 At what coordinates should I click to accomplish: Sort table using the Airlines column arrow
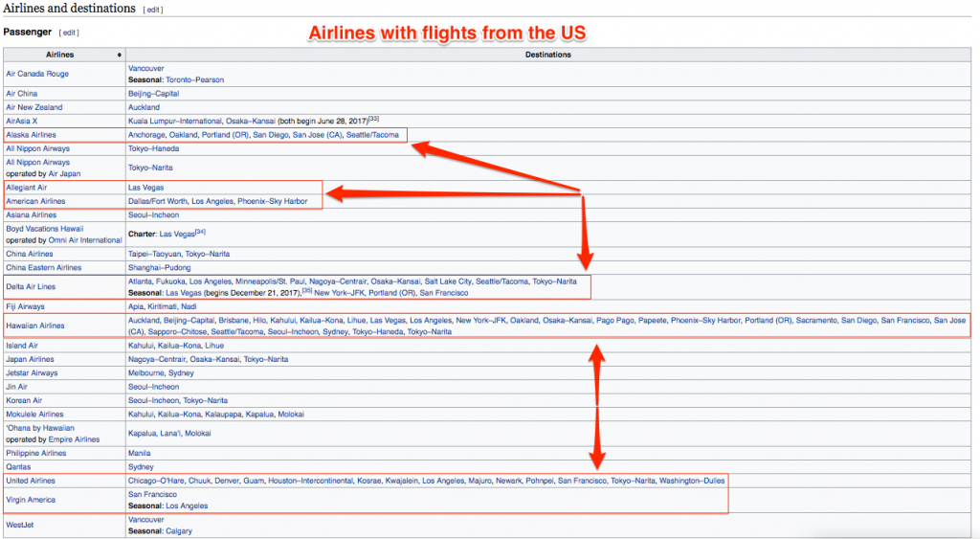119,55
